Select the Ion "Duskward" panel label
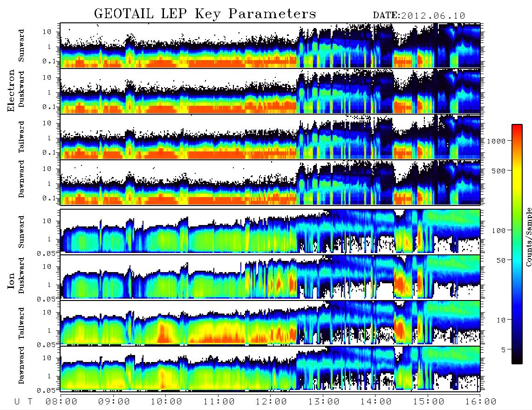 tap(21, 275)
